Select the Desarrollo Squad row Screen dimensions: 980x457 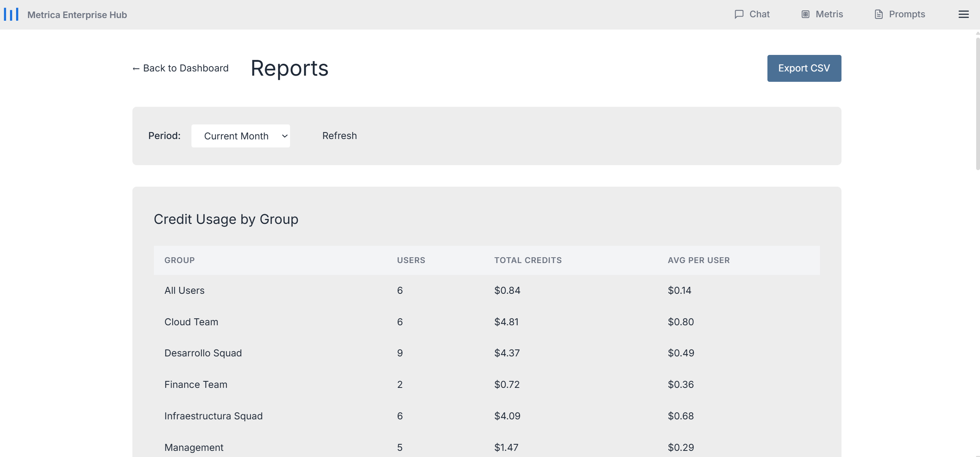click(203, 353)
